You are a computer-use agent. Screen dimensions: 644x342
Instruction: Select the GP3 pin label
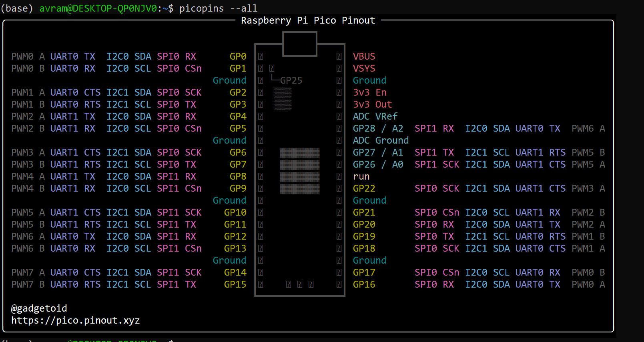(238, 104)
